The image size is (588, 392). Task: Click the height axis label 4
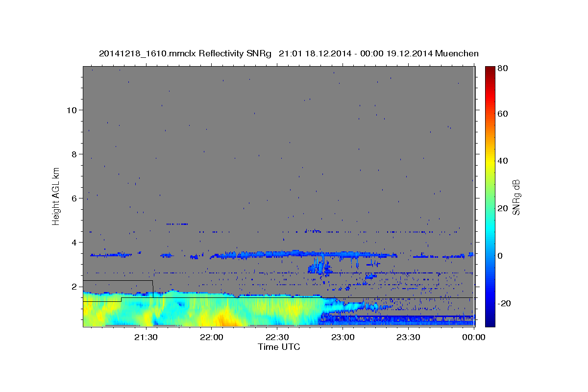coord(74,242)
